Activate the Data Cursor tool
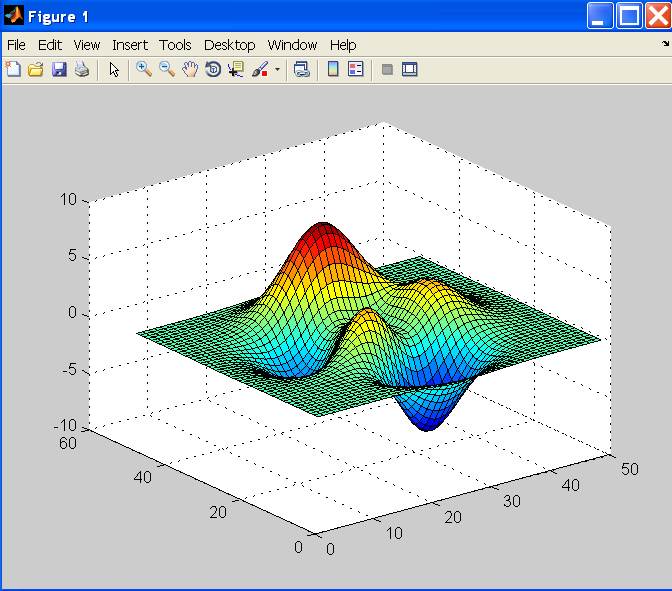 236,70
